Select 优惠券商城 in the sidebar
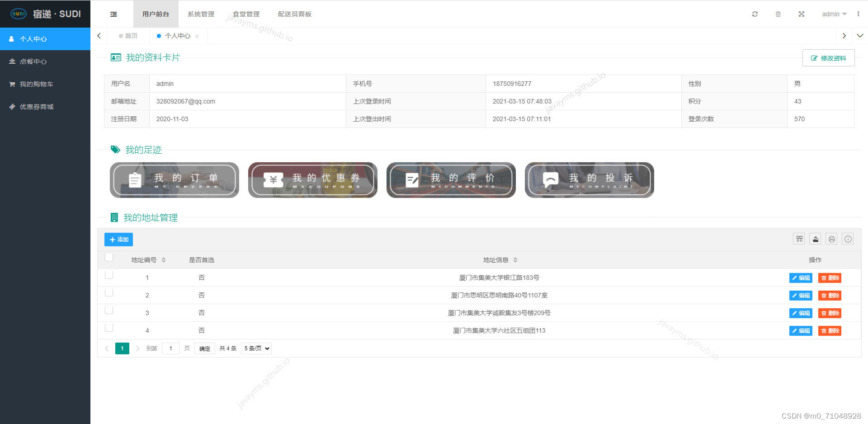The image size is (868, 424). pyautogui.click(x=45, y=107)
